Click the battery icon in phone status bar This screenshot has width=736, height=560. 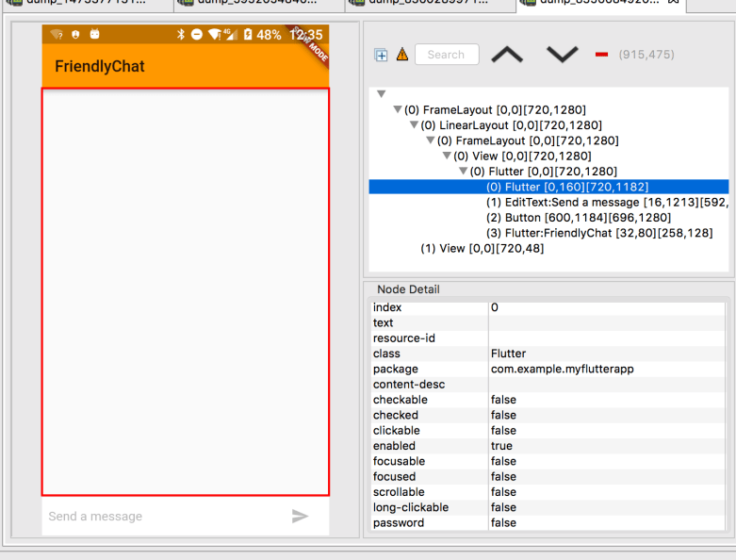[x=248, y=34]
